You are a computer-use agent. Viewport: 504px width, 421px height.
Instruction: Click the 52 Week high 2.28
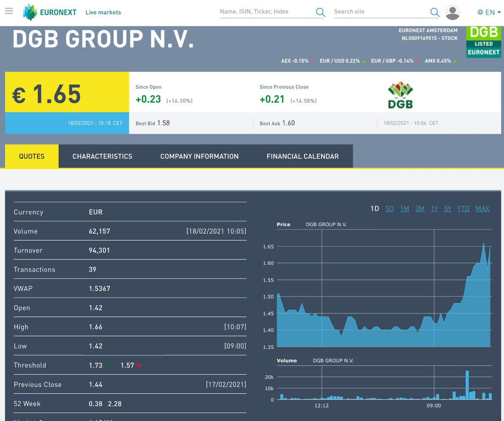tap(115, 403)
